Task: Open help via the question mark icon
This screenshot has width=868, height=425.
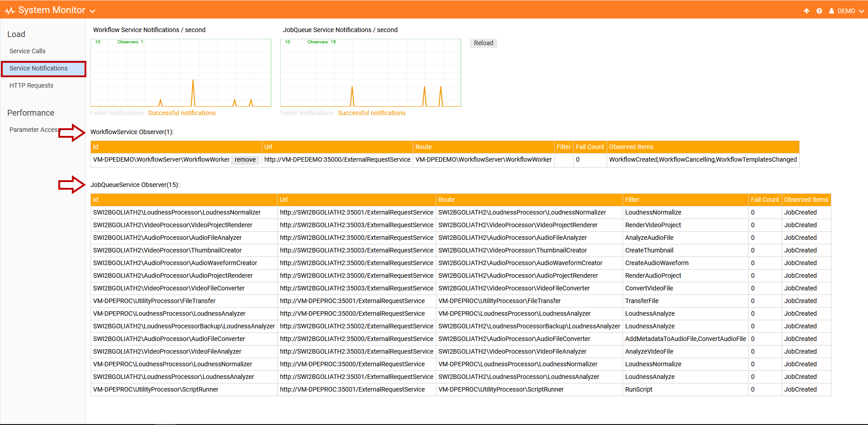Action: click(x=819, y=11)
